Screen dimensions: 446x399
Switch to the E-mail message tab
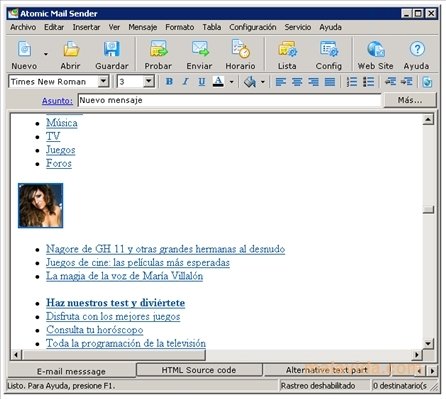71,371
